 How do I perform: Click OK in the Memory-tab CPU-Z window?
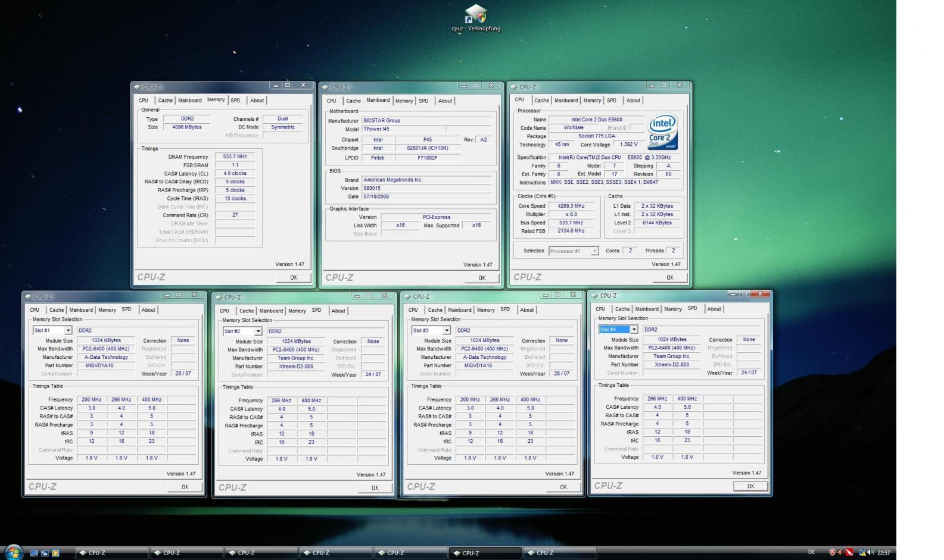click(294, 277)
